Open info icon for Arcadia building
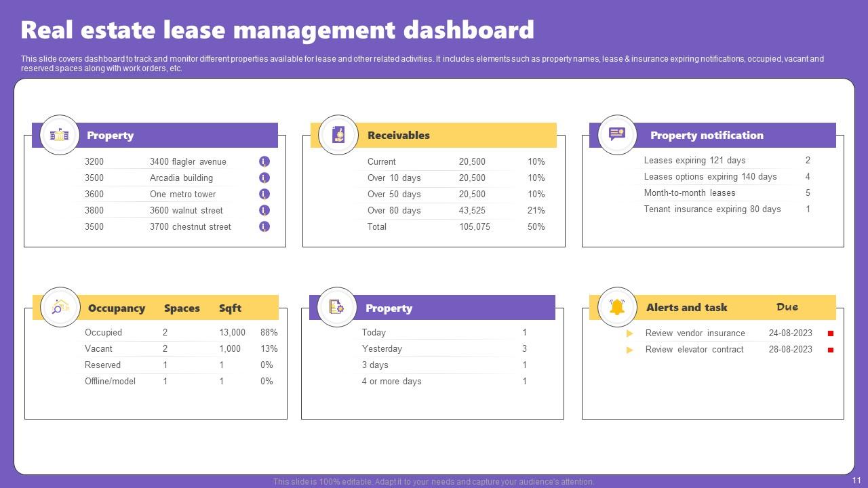Screen dimensions: 868x488 264,178
